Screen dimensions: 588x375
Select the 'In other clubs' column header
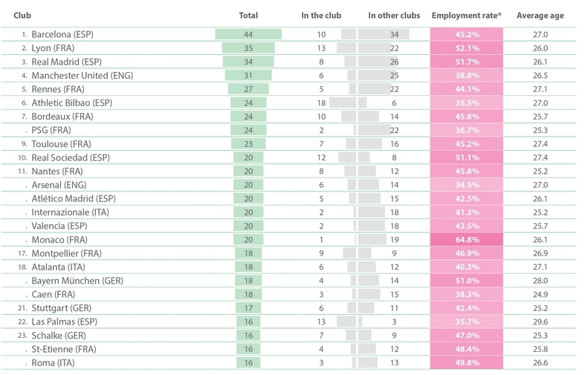pos(394,15)
